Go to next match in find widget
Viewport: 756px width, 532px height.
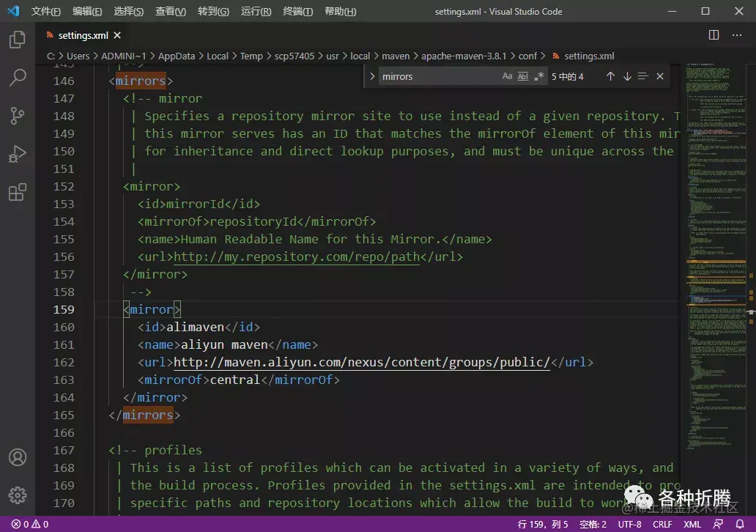627,76
